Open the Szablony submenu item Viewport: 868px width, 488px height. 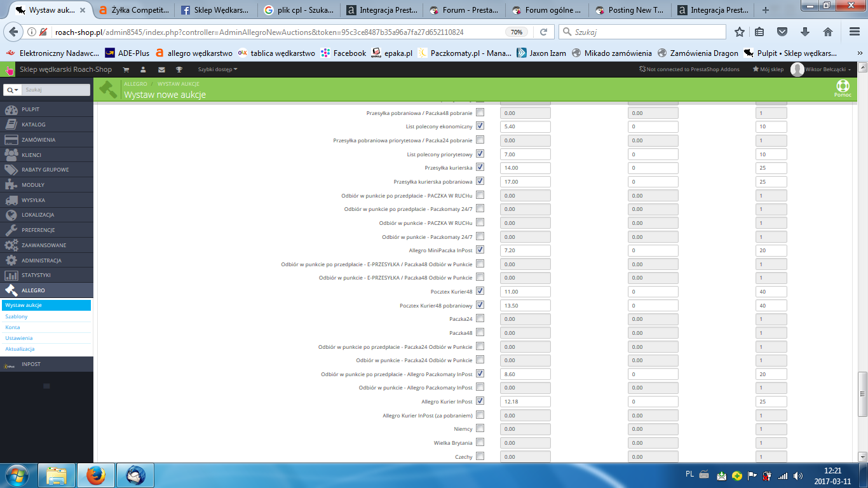pos(17,316)
